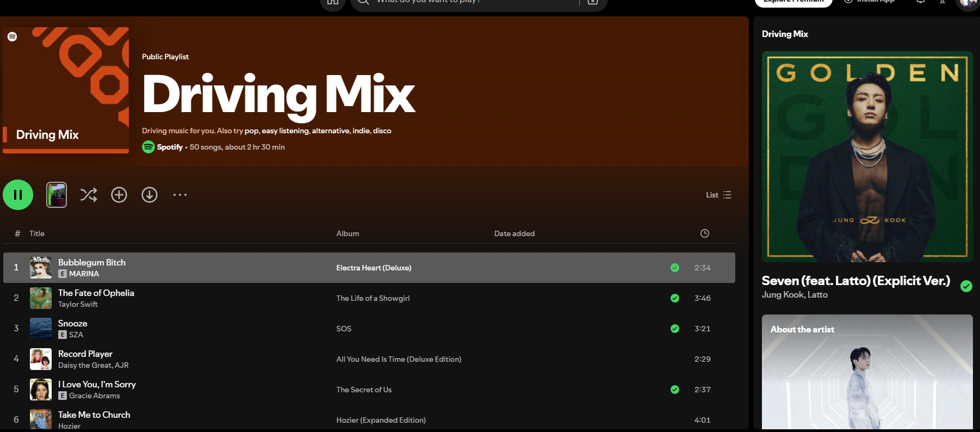The height and width of the screenshot is (432, 980).
Task: Sort tracks by the Album column
Action: (348, 233)
